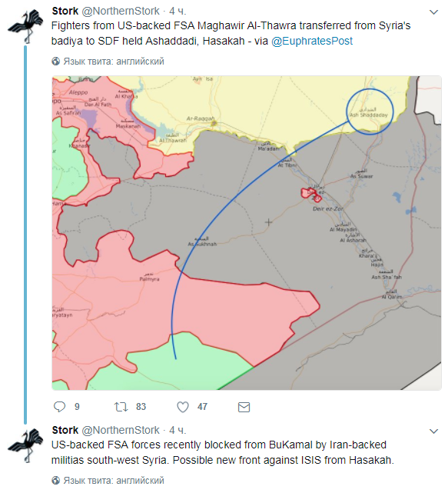Click the Stork display name on the second tweet

(65, 430)
